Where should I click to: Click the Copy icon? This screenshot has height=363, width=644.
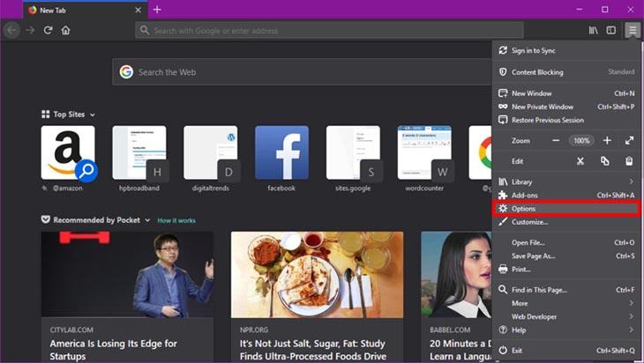[604, 161]
